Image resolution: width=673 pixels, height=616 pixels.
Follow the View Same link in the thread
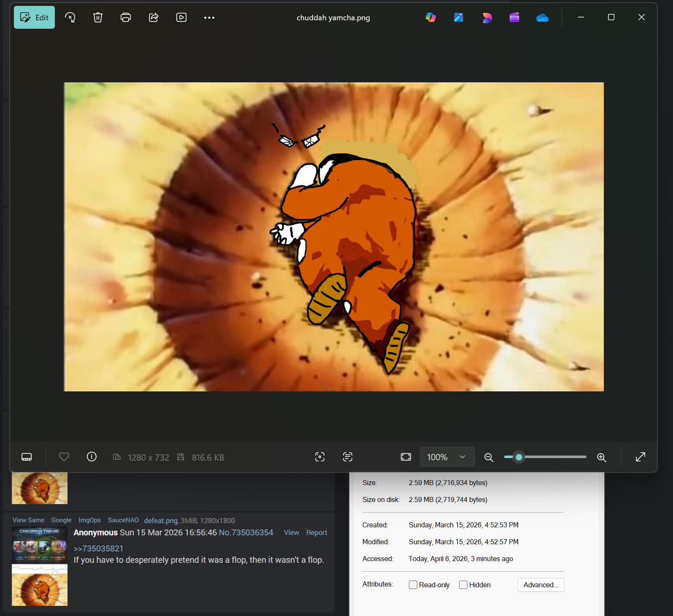click(28, 520)
